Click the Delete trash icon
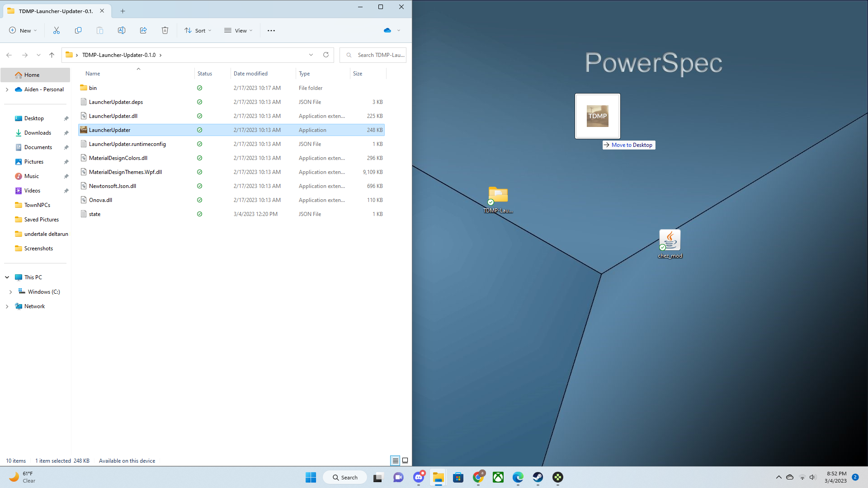Viewport: 868px width, 488px height. (x=165, y=30)
